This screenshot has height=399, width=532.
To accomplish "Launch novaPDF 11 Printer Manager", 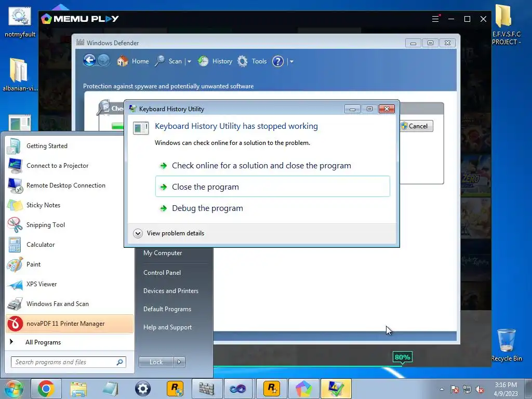I will 70,324.
